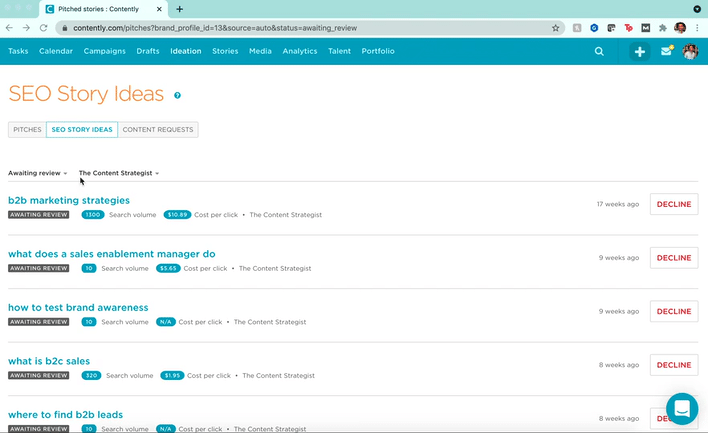Click the plus create button
The image size is (708, 433).
[639, 51]
